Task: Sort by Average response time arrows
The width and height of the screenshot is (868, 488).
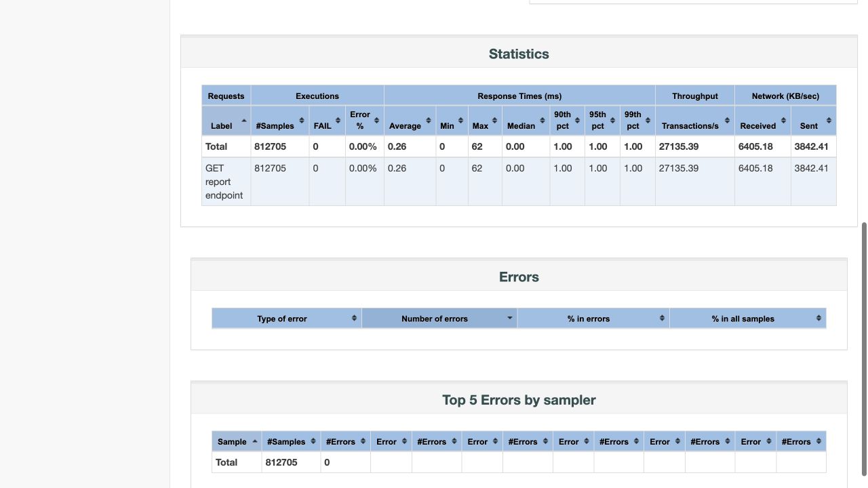Action: coord(429,121)
